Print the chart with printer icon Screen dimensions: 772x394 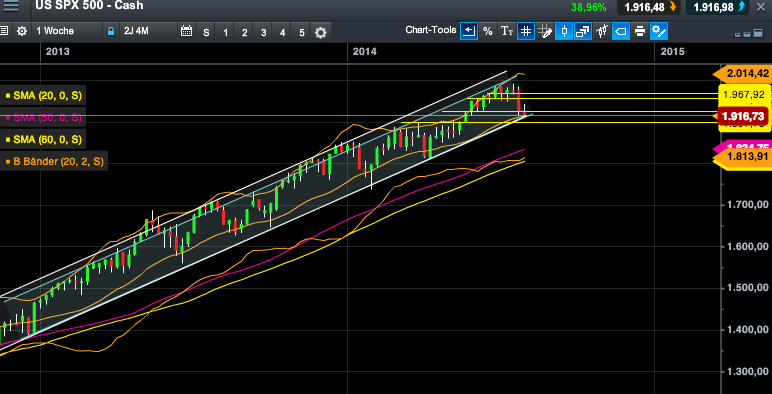[640, 32]
